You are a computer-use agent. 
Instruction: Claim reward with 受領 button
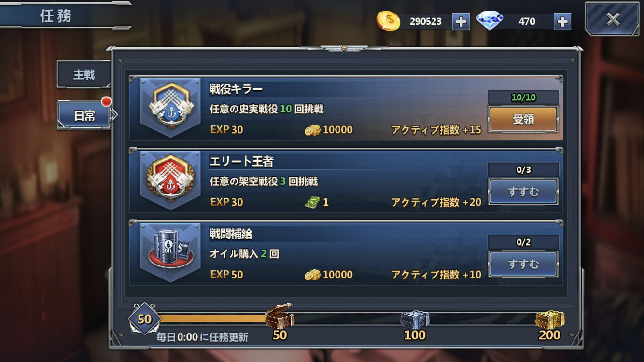(523, 119)
